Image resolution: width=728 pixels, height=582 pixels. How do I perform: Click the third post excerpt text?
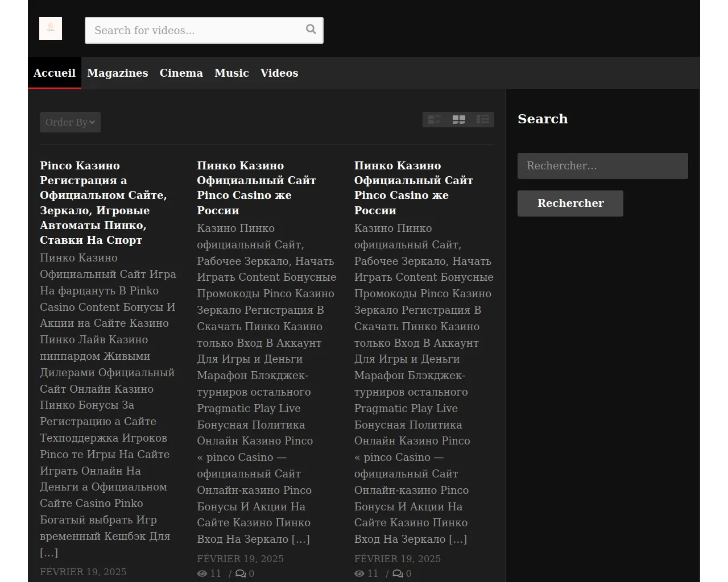click(x=424, y=384)
